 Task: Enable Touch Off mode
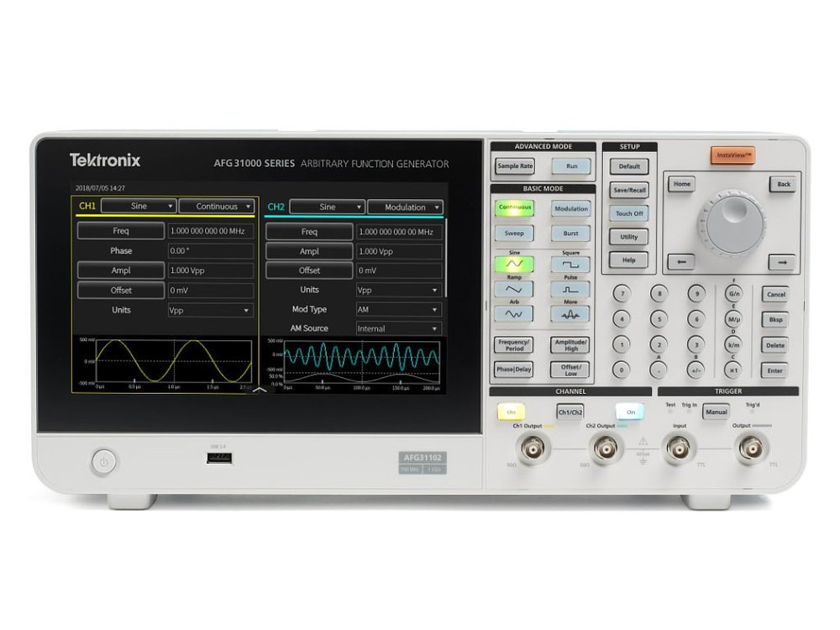pyautogui.click(x=629, y=213)
